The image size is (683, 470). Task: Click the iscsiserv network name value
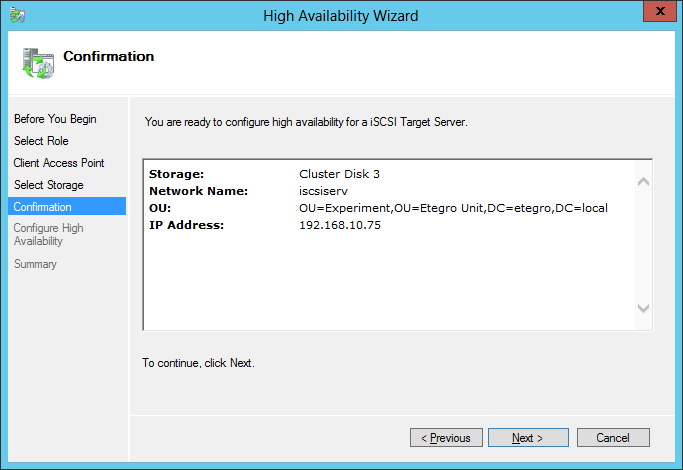325,191
